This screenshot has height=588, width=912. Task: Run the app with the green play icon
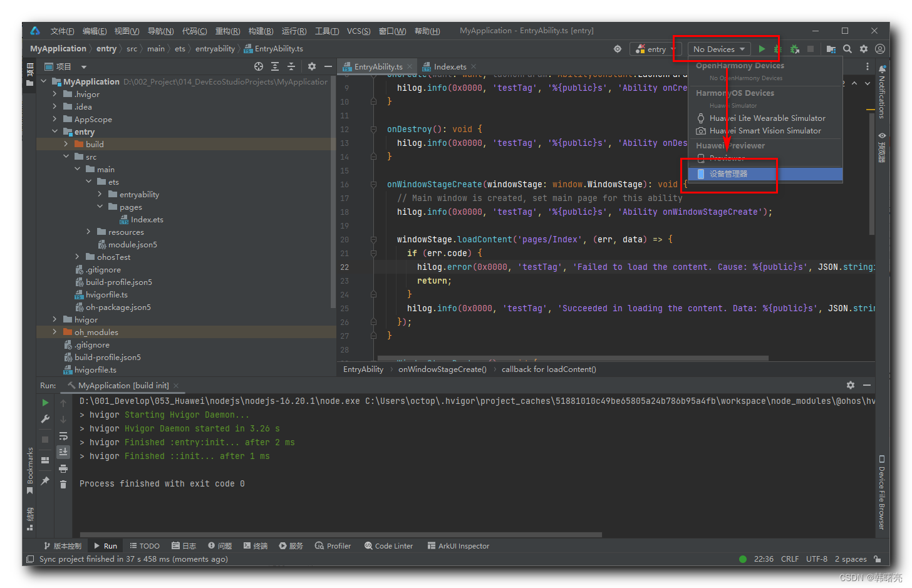click(762, 49)
